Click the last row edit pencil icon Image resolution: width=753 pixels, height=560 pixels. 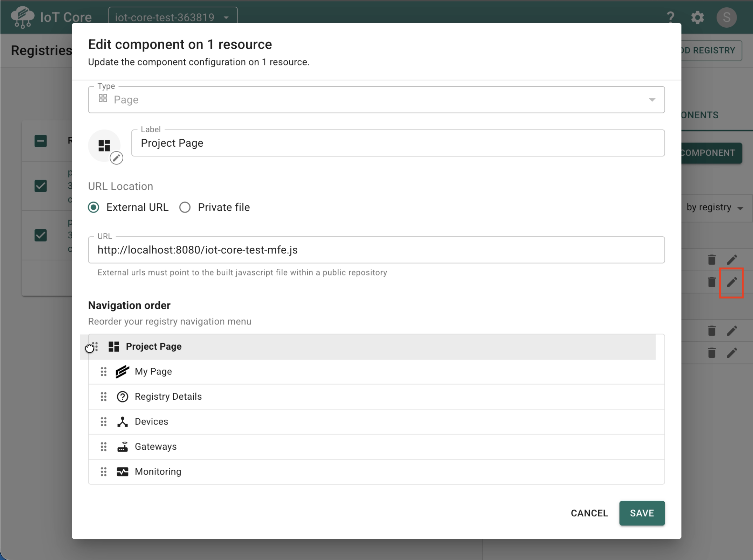[732, 353]
